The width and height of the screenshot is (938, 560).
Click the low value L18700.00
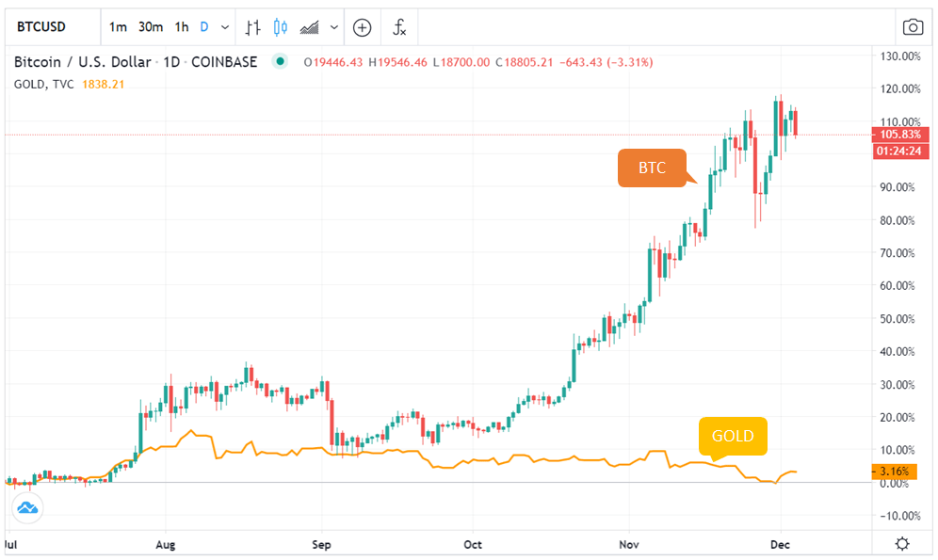click(x=461, y=62)
